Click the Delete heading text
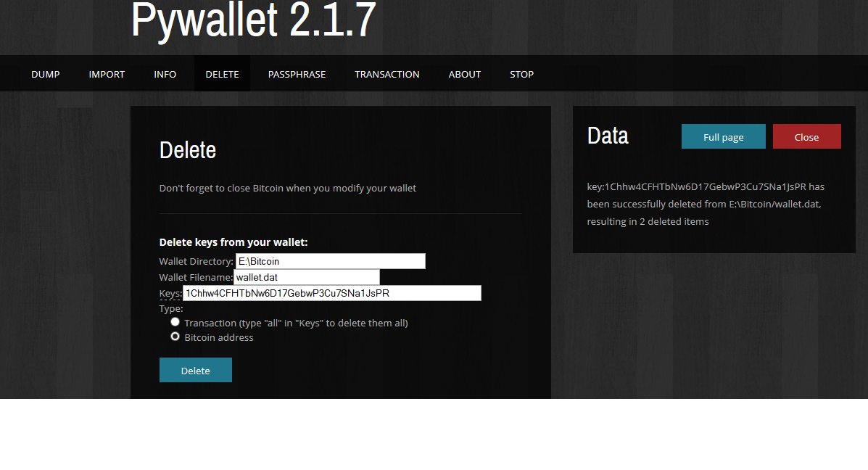Viewport: 868px width, 470px height. (188, 150)
